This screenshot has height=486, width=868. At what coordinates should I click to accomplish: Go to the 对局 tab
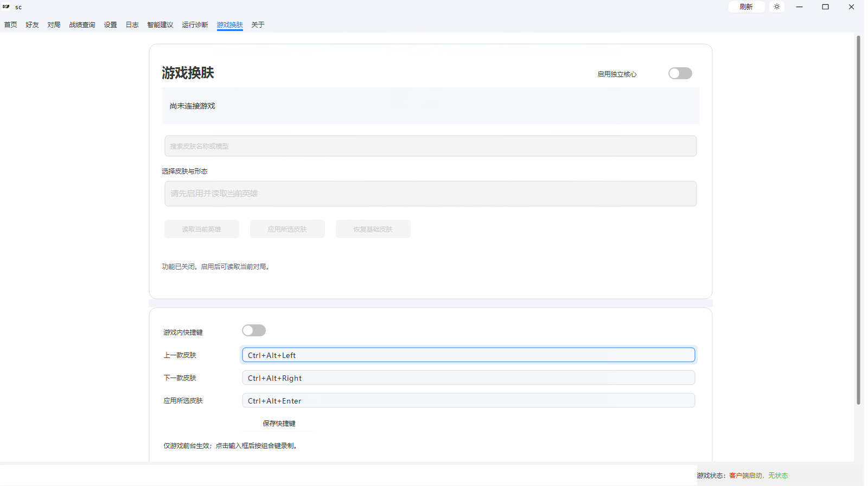pyautogui.click(x=54, y=25)
